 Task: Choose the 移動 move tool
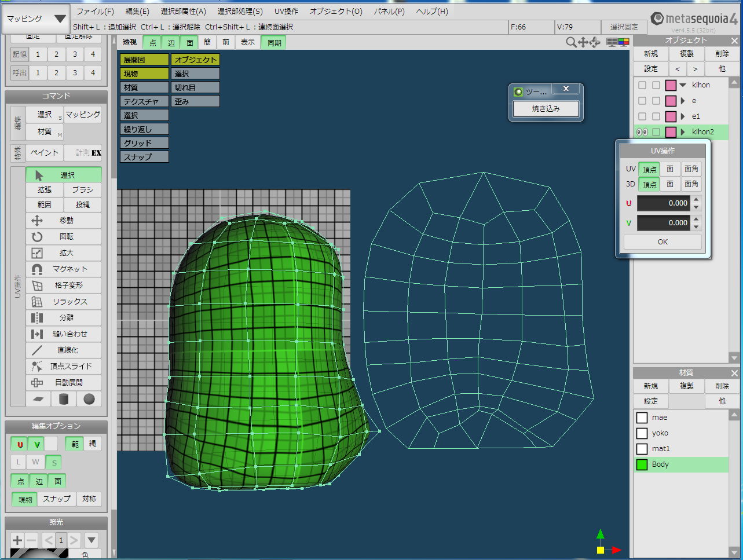click(x=64, y=221)
